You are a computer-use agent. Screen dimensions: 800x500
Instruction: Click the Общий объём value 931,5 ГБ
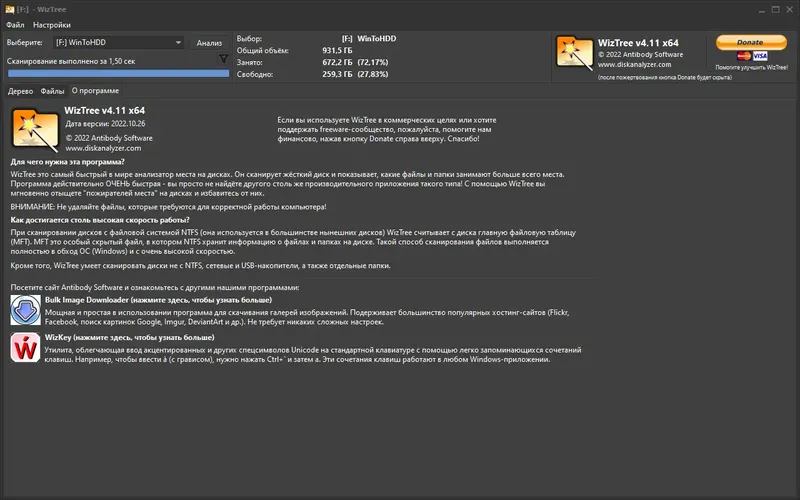pos(337,51)
